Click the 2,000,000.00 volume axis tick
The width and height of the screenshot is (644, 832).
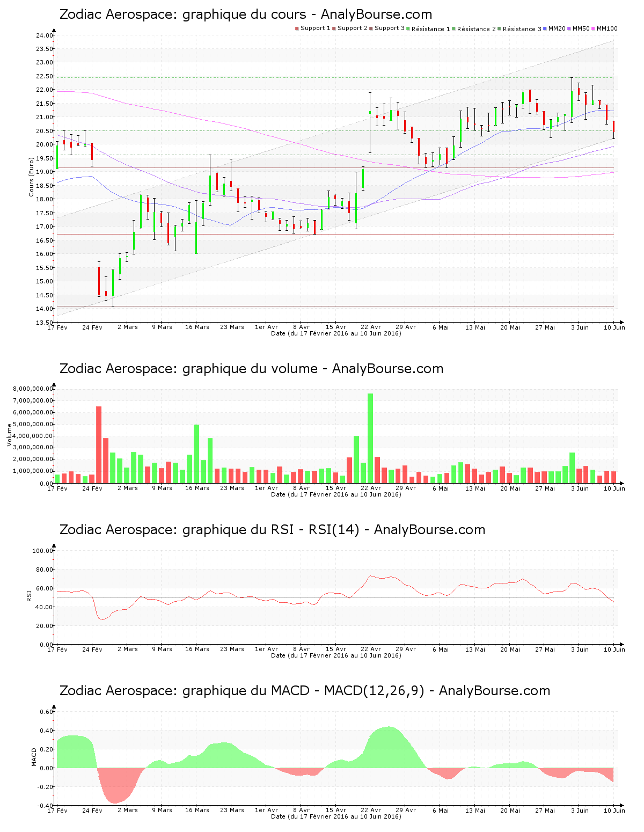[34, 459]
